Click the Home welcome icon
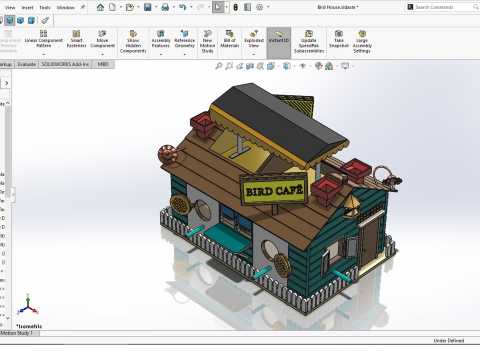Screen dimensions: 480x360 coord(100,7)
